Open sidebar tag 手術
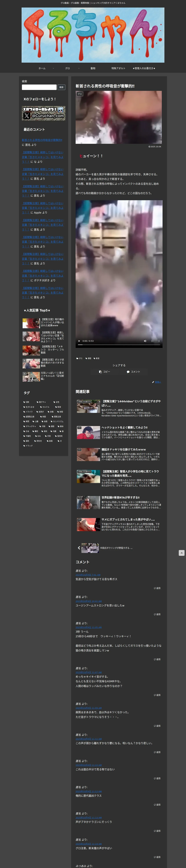Screen dimensions: 186x868 (x=48, y=436)
